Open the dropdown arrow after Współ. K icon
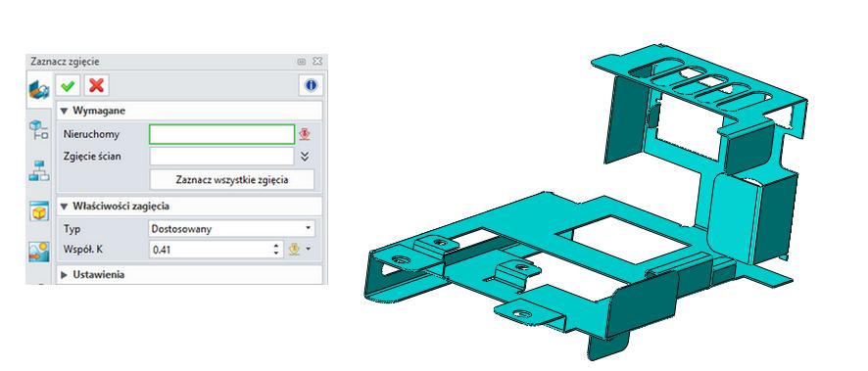This screenshot has width=868, height=371. click(309, 250)
